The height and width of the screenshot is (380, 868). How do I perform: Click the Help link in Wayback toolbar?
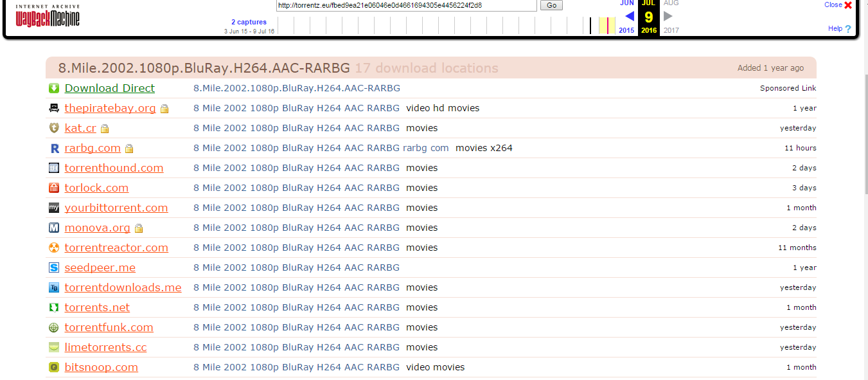pos(835,28)
